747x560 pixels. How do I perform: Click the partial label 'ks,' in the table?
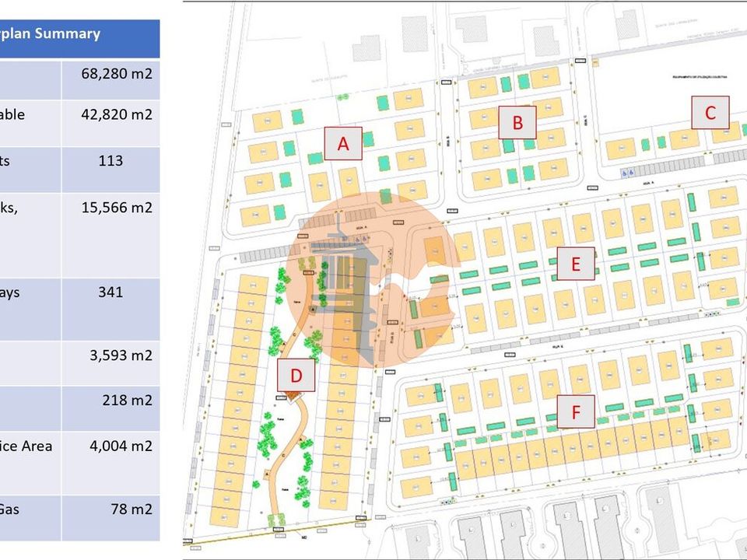(9, 208)
